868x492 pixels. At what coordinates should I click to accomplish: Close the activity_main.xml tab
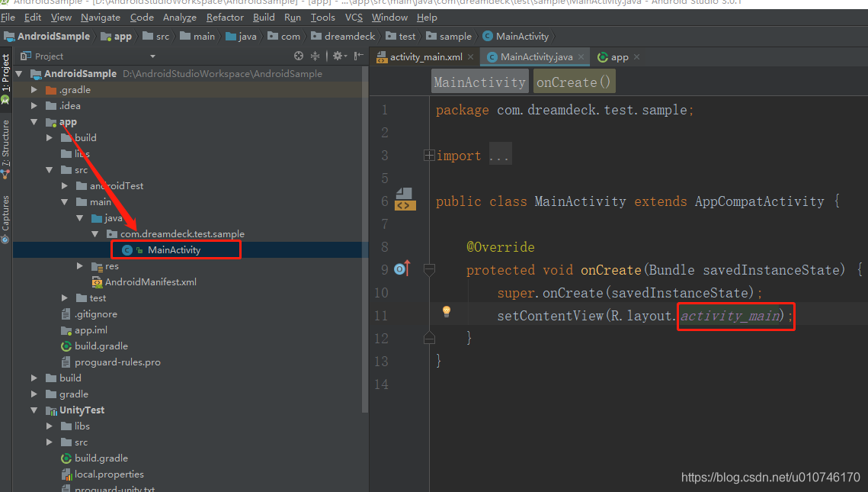click(470, 56)
